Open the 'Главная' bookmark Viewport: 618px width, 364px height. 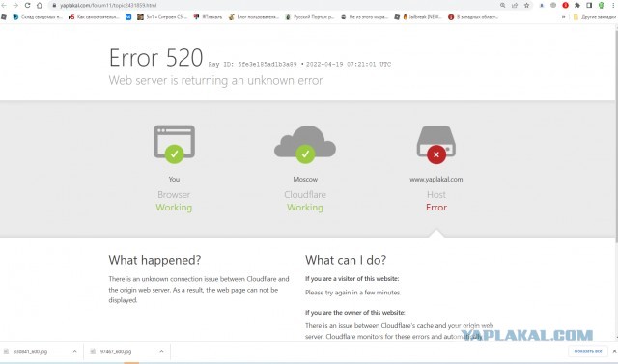[x=208, y=17]
